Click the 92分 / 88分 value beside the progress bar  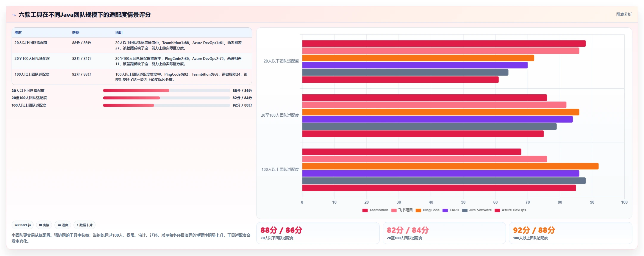(x=242, y=105)
